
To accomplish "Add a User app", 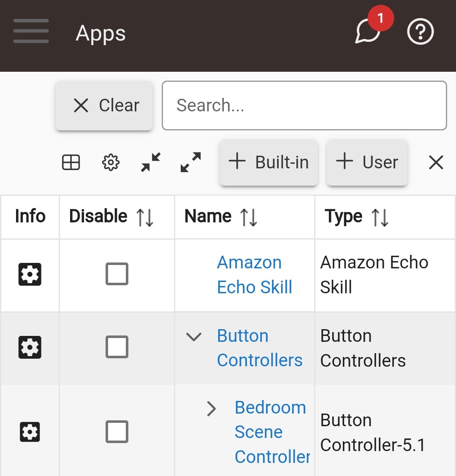I will (x=367, y=162).
